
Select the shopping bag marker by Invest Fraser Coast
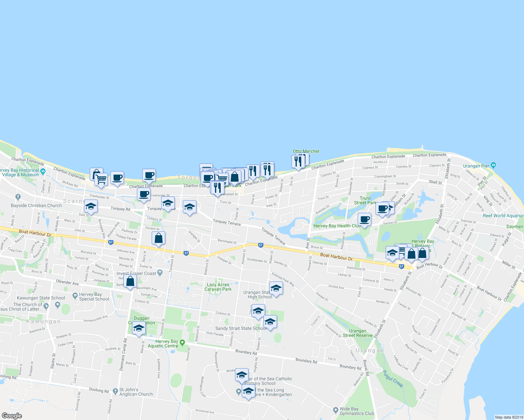click(130, 281)
